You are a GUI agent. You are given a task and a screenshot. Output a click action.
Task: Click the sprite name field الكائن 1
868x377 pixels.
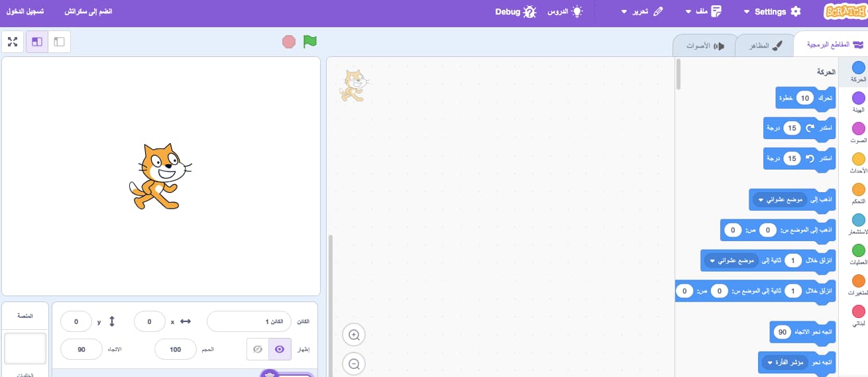click(x=248, y=321)
